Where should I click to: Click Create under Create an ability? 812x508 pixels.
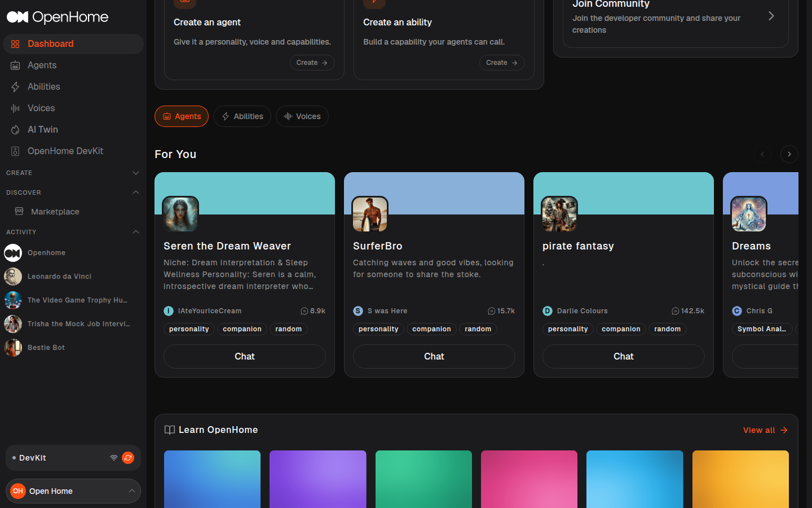[502, 63]
